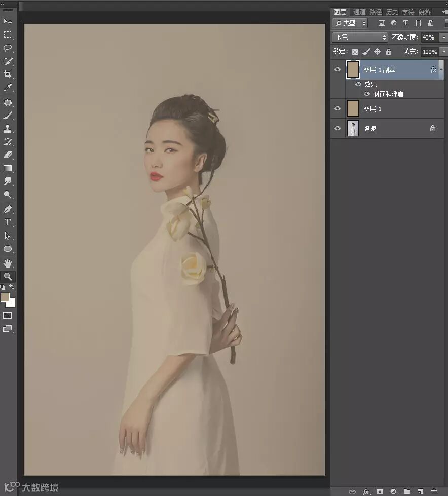
Task: Switch to the 图层 tab
Action: coord(340,12)
